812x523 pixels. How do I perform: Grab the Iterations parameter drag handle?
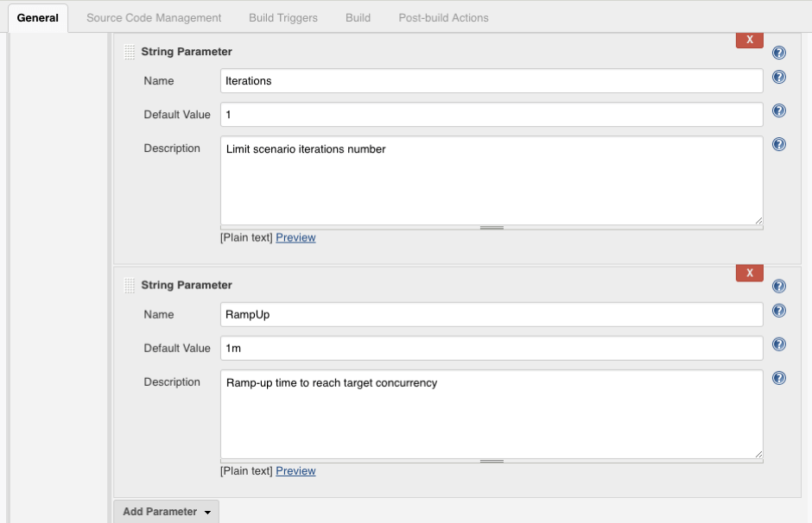[x=130, y=52]
